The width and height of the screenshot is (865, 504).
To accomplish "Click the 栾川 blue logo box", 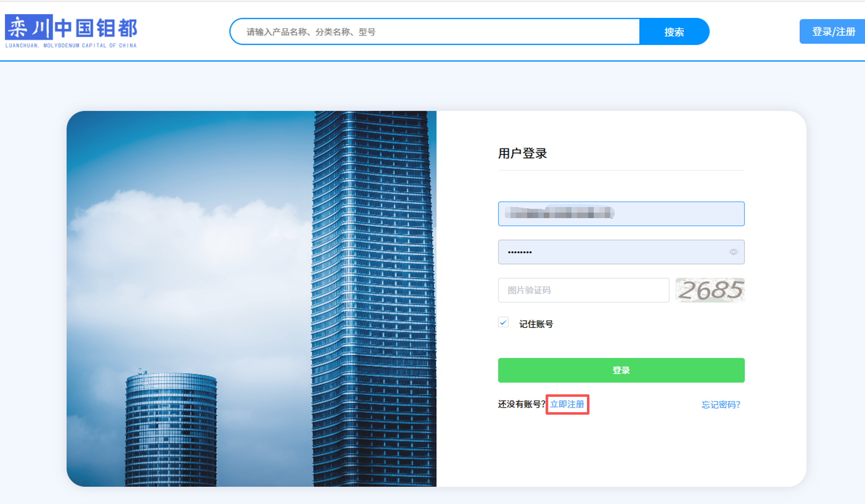I will click(29, 27).
